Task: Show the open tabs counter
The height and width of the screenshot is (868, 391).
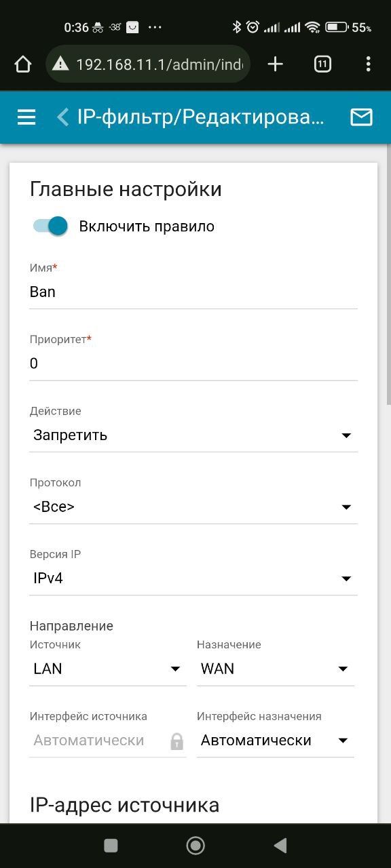Action: point(322,64)
